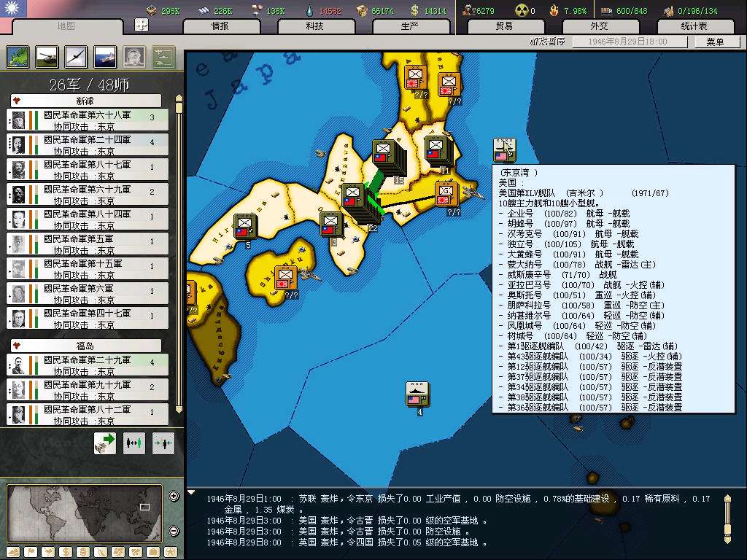
Task: Select army 國民革命軍第二十九軍
Action: tap(88, 365)
